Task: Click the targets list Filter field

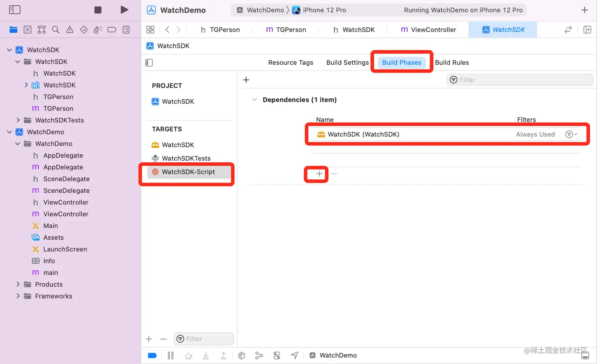Action: click(204, 339)
